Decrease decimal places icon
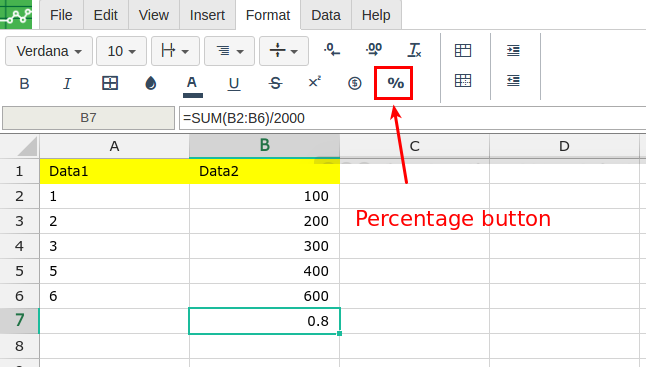Image resolution: width=646 pixels, height=367 pixels. pos(332,50)
